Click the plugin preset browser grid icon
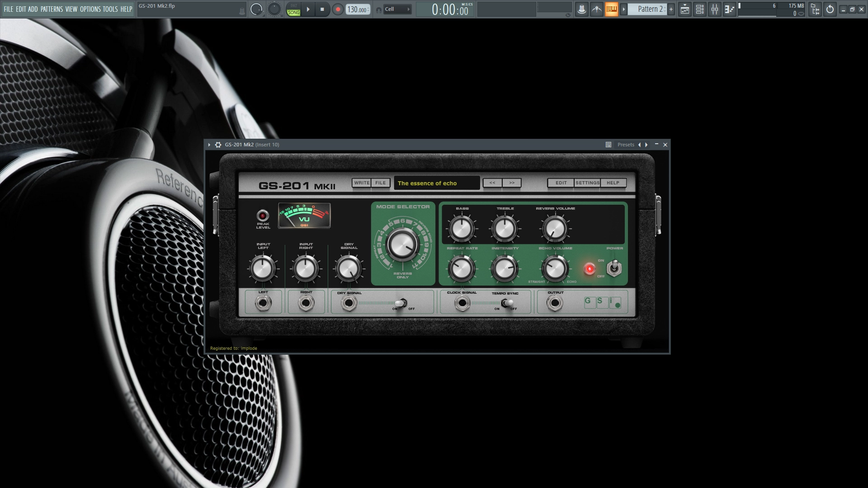 (609, 145)
